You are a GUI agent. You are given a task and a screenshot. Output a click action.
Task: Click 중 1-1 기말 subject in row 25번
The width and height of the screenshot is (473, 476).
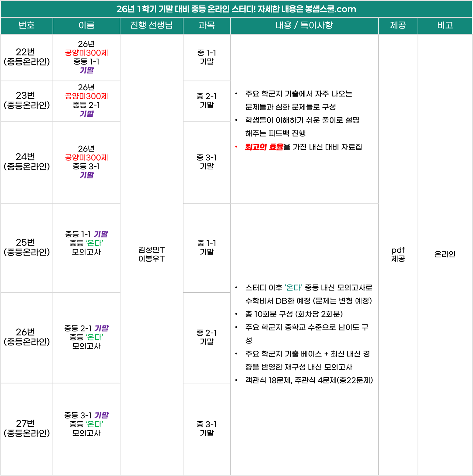(x=207, y=248)
